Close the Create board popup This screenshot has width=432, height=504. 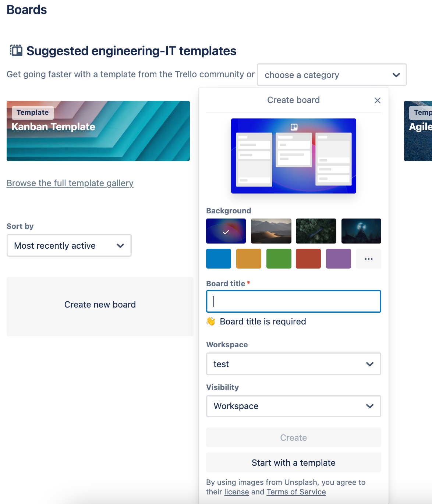click(377, 100)
